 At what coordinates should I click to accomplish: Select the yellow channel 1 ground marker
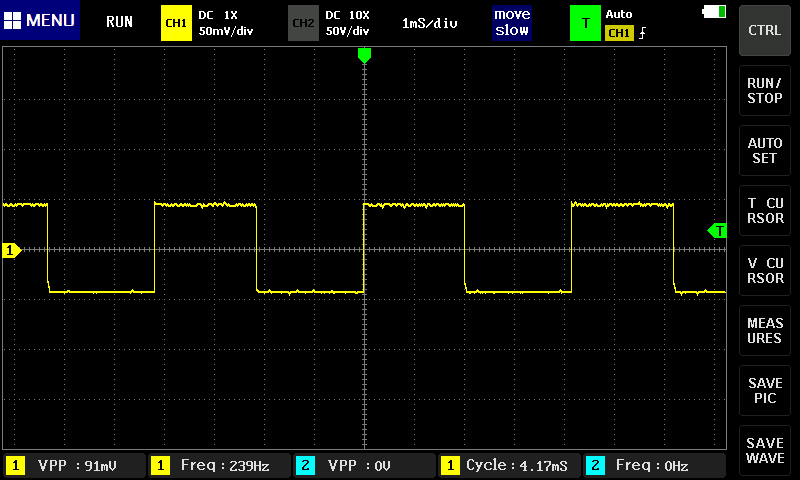pyautogui.click(x=11, y=250)
